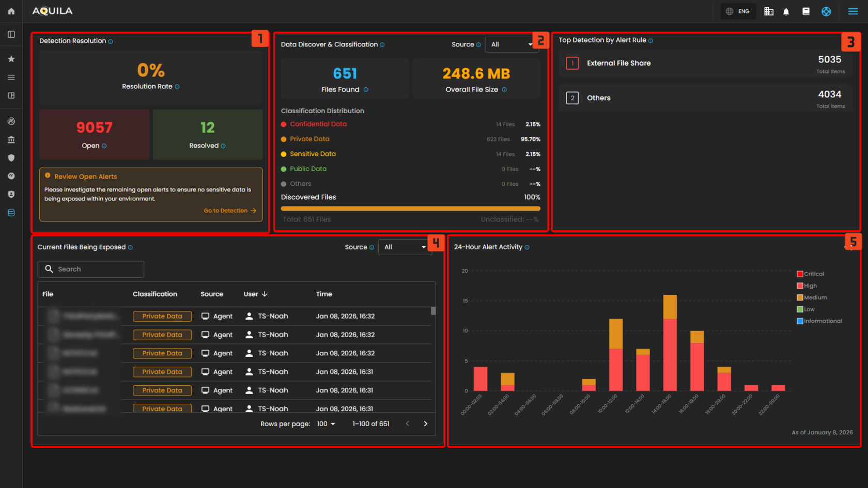This screenshot has width=868, height=488.
Task: Click the organization building icon
Action: [x=769, y=11]
